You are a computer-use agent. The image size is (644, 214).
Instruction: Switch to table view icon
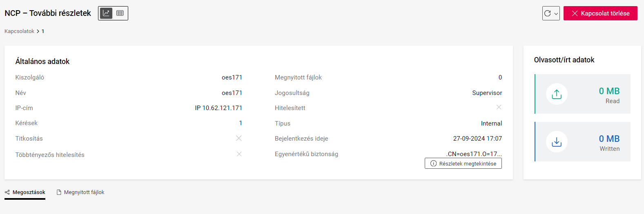point(120,13)
